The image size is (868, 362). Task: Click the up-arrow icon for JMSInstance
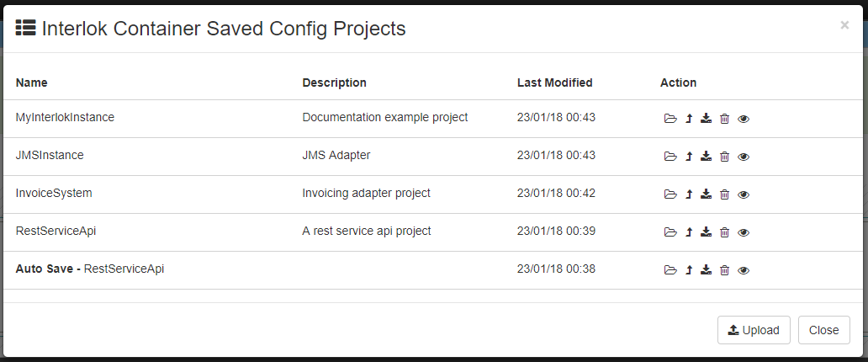689,157
